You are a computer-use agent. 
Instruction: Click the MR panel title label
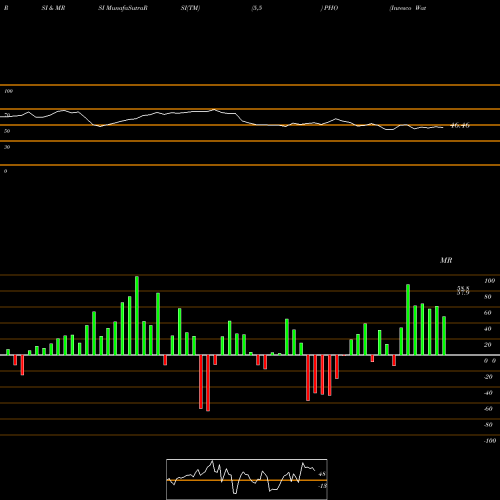pyautogui.click(x=446, y=260)
